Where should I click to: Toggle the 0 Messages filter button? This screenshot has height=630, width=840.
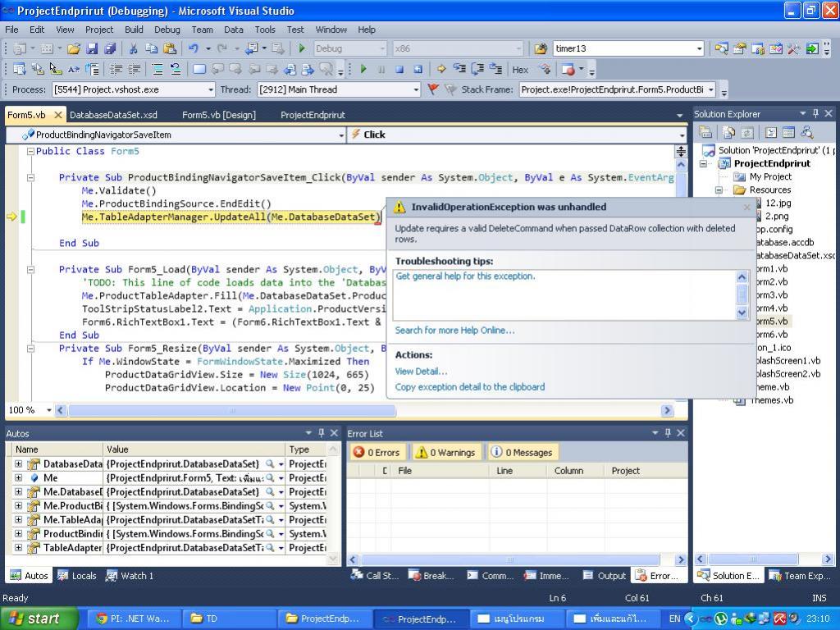(522, 452)
